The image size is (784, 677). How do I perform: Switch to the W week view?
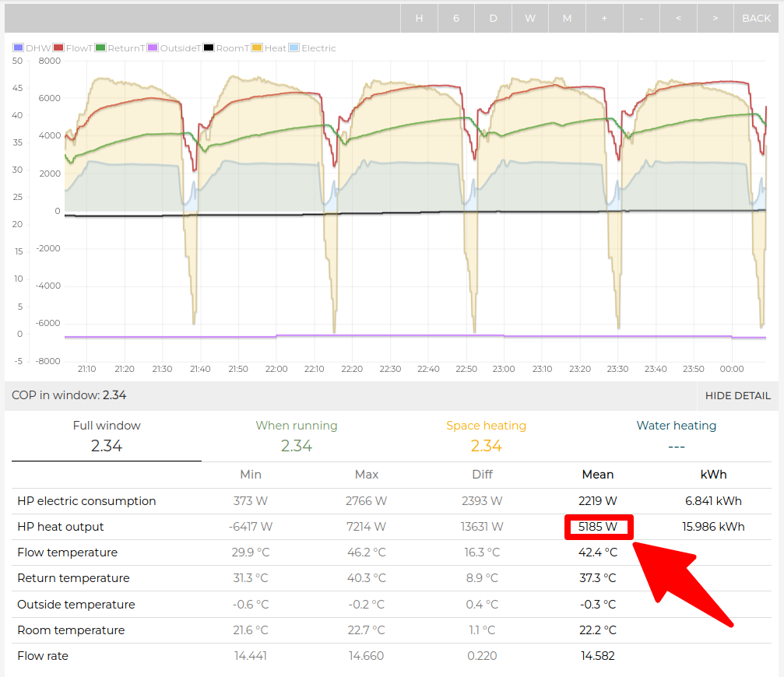[530, 19]
